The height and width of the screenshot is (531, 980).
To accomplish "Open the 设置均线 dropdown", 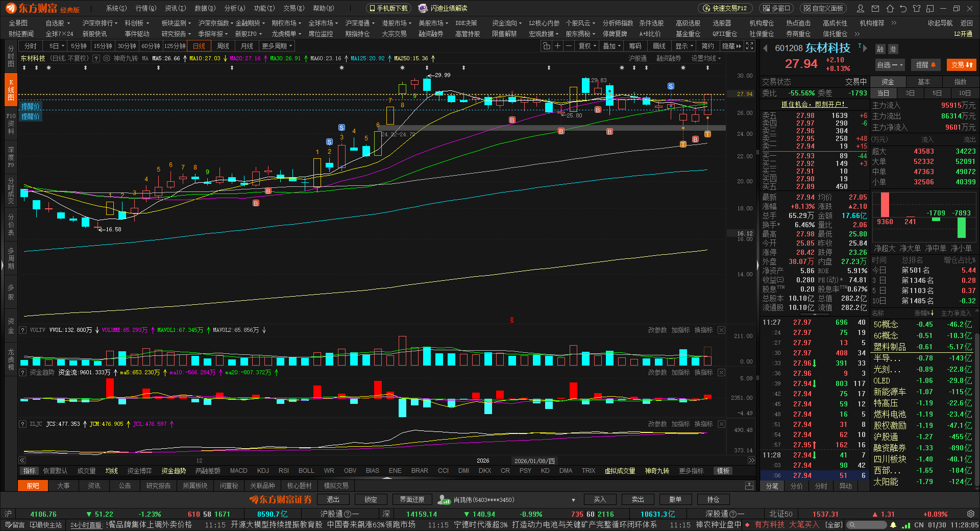I will point(706,58).
